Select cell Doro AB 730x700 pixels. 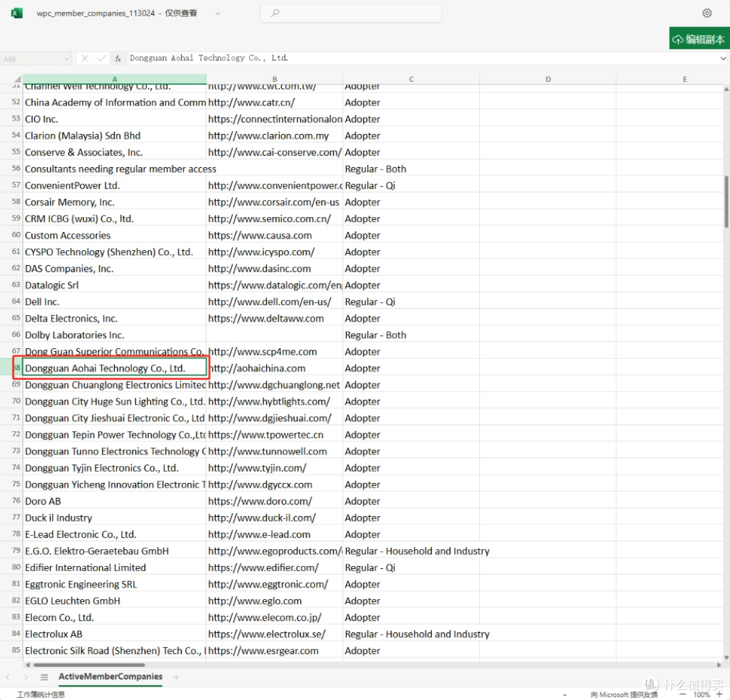coord(114,501)
